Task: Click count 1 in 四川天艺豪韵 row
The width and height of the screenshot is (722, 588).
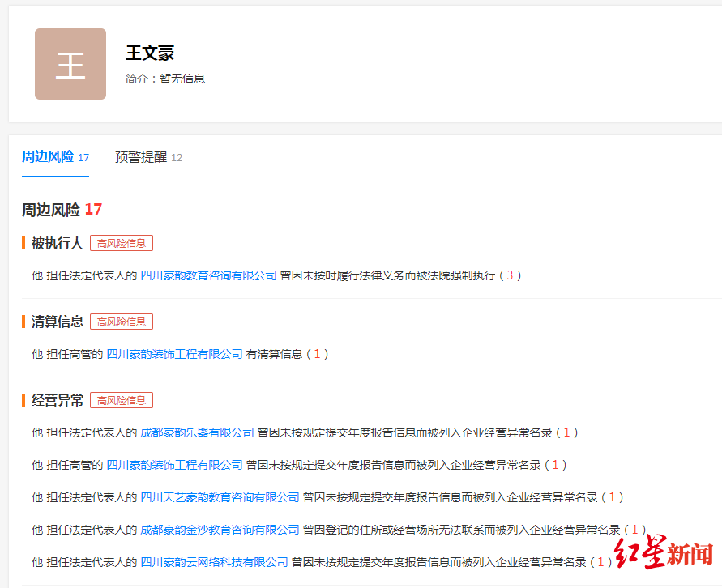Action: pyautogui.click(x=612, y=497)
